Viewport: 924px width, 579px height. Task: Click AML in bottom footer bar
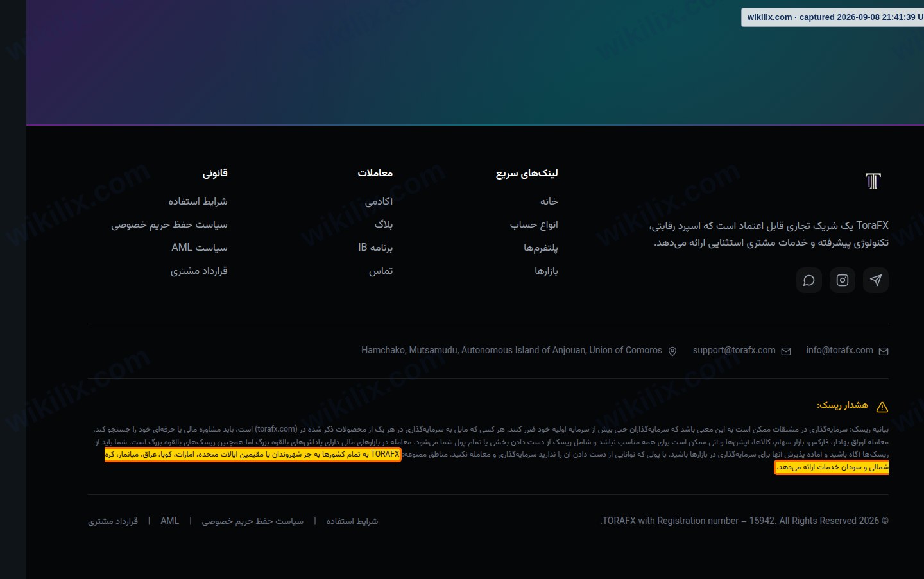point(170,521)
